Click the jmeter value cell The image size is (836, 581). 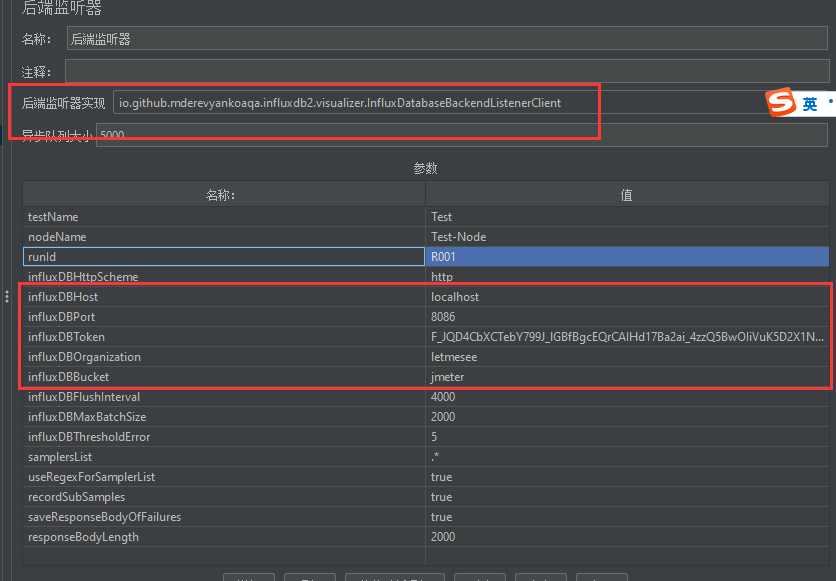628,376
